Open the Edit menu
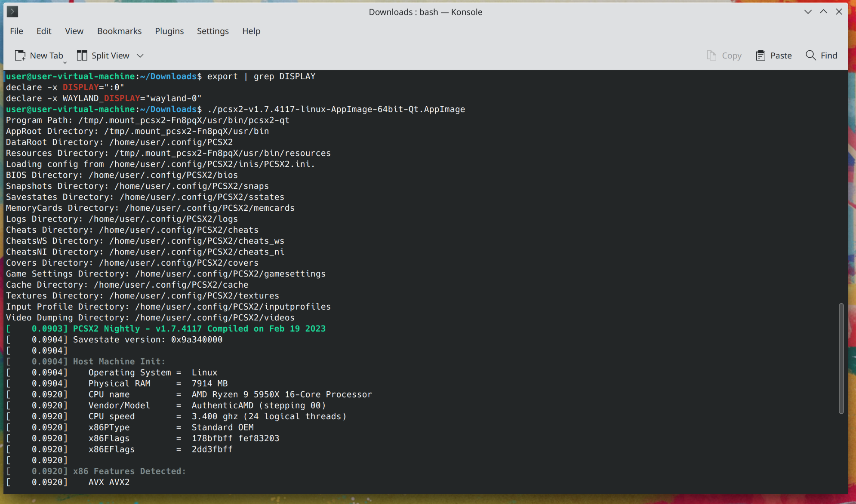856x504 pixels. point(43,31)
